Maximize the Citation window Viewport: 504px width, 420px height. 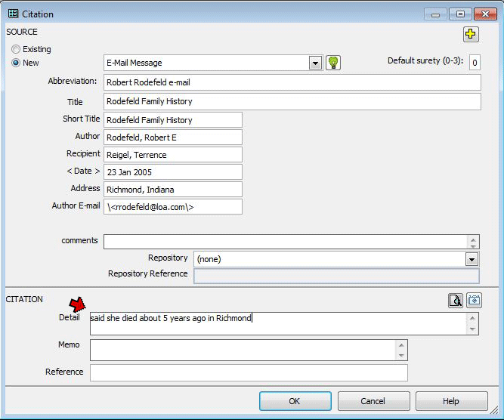point(460,14)
